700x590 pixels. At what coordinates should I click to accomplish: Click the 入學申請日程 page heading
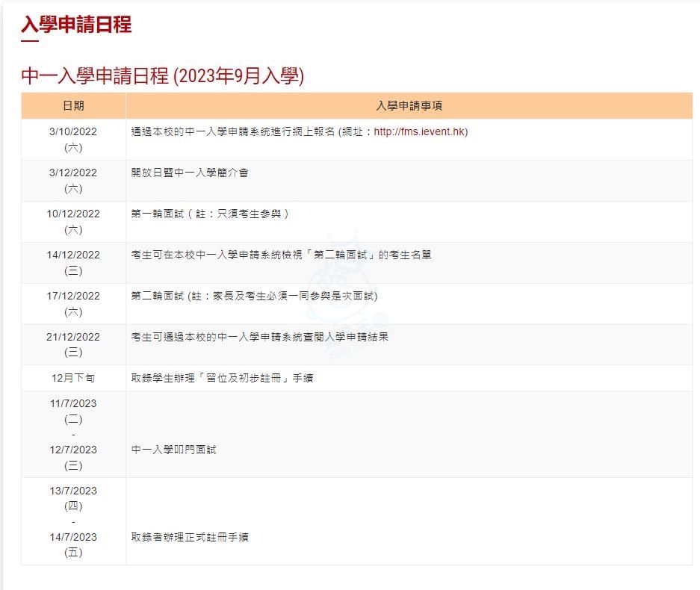click(76, 25)
